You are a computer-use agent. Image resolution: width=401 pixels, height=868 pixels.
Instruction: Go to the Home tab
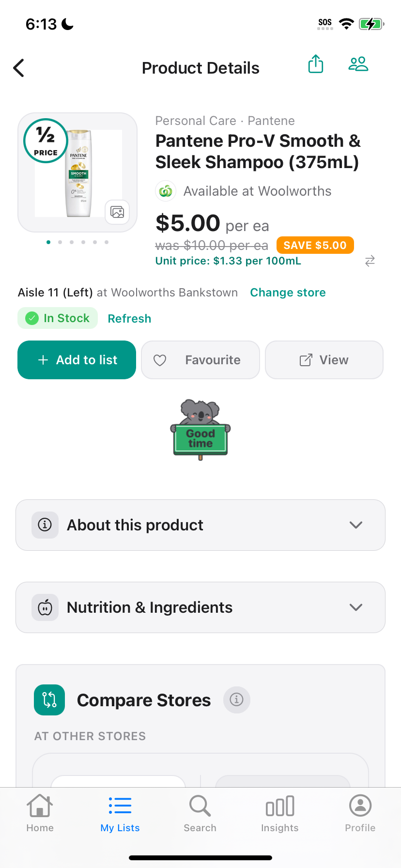click(x=40, y=814)
